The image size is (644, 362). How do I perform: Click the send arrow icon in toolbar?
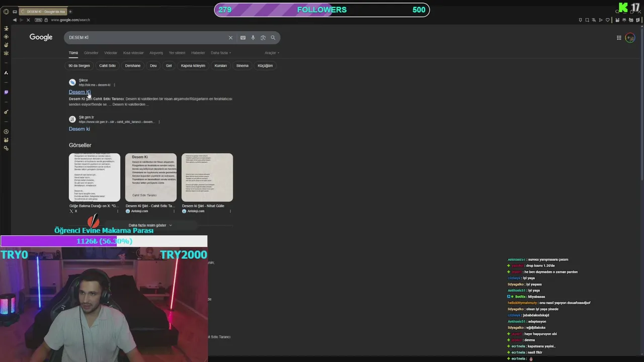tap(601, 20)
